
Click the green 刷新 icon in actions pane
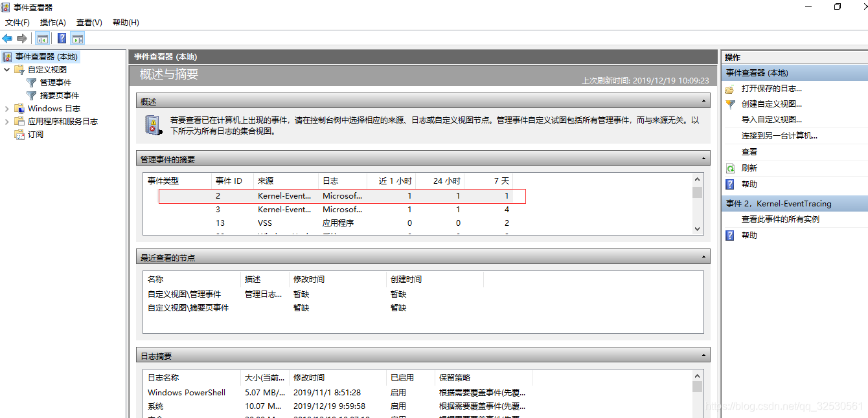(730, 168)
